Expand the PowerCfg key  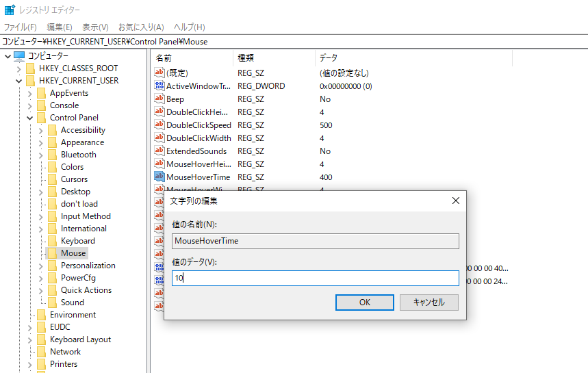coord(41,278)
